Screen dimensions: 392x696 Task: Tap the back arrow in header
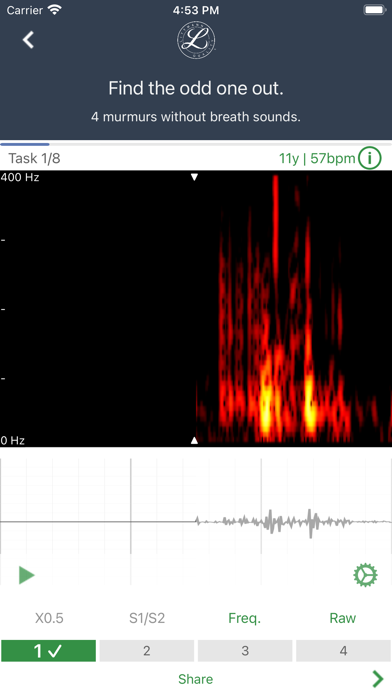pos(28,40)
